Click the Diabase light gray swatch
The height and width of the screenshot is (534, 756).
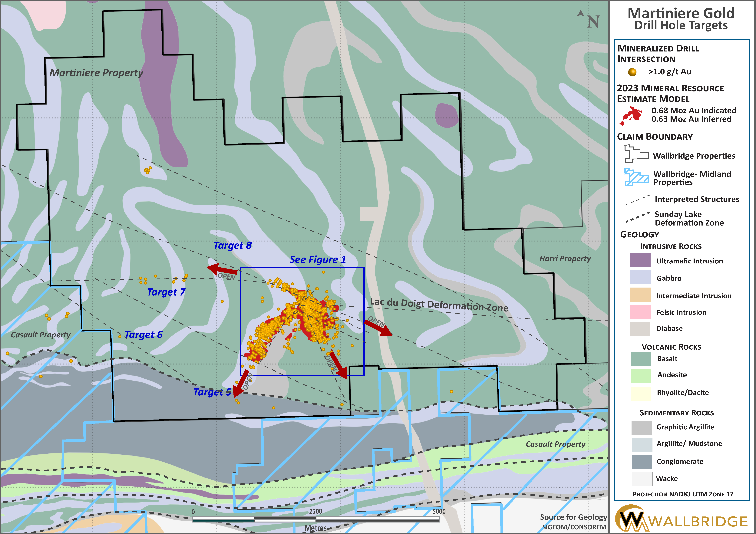[640, 329]
